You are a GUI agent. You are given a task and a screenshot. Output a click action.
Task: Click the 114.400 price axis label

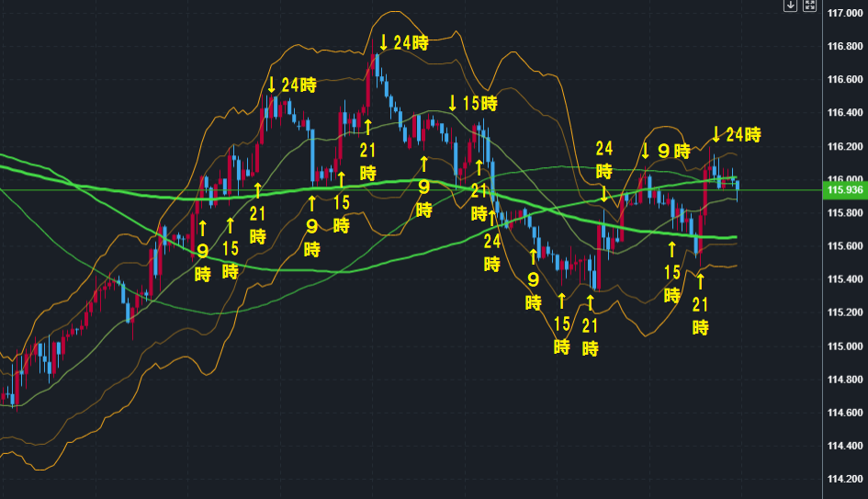[x=845, y=447]
